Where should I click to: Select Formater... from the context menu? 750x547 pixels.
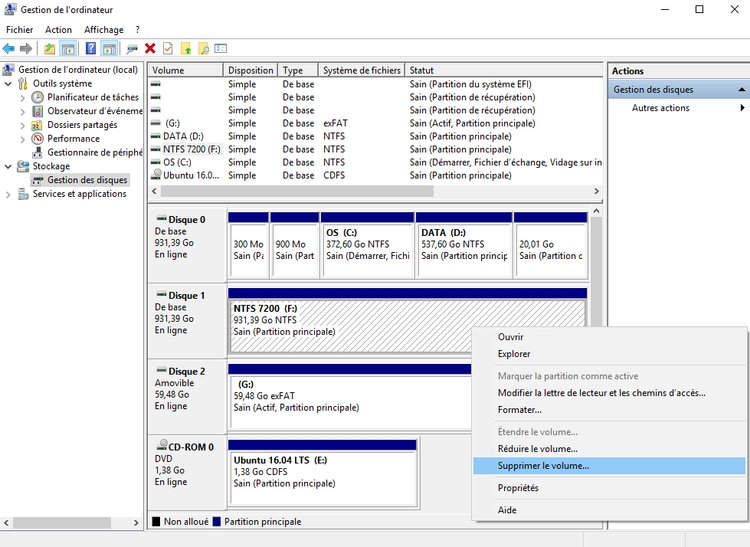coord(519,410)
